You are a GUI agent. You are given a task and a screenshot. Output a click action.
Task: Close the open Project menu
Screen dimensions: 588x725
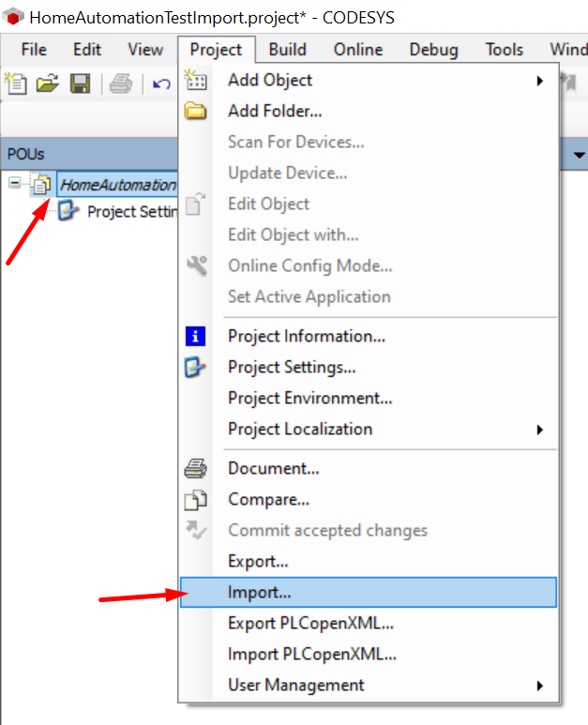(216, 50)
